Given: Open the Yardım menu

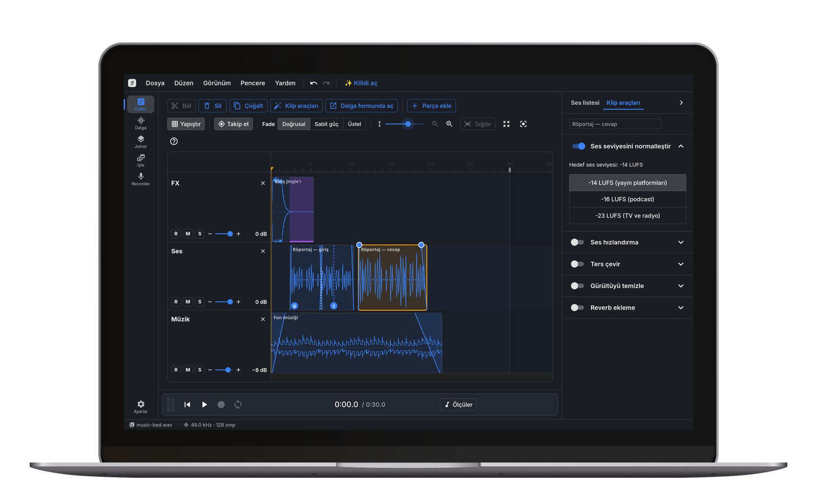Looking at the screenshot, I should [x=285, y=83].
